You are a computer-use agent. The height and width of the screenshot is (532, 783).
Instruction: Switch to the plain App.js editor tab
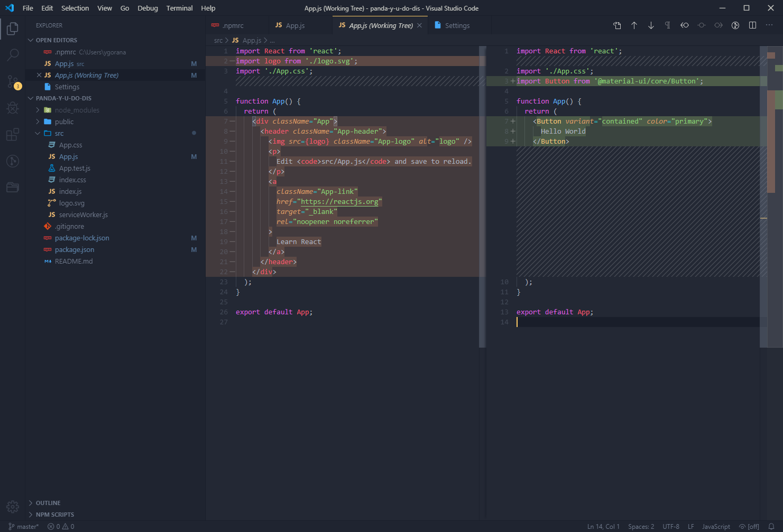[301, 25]
